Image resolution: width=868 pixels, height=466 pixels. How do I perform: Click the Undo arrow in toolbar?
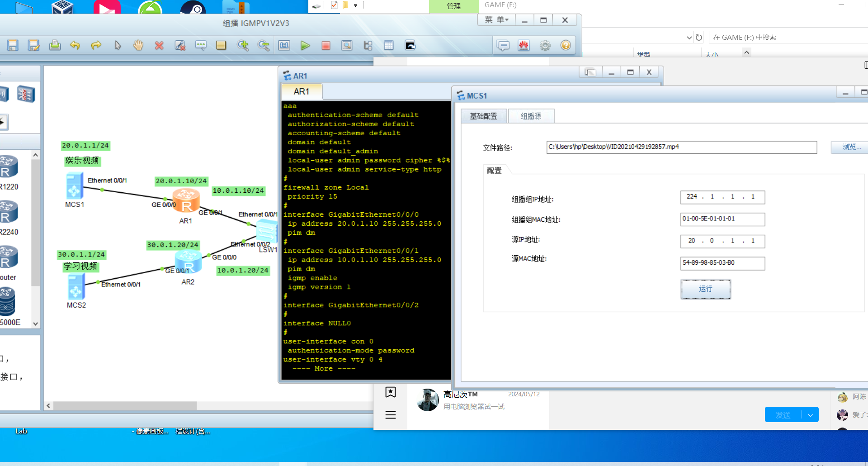click(x=75, y=45)
